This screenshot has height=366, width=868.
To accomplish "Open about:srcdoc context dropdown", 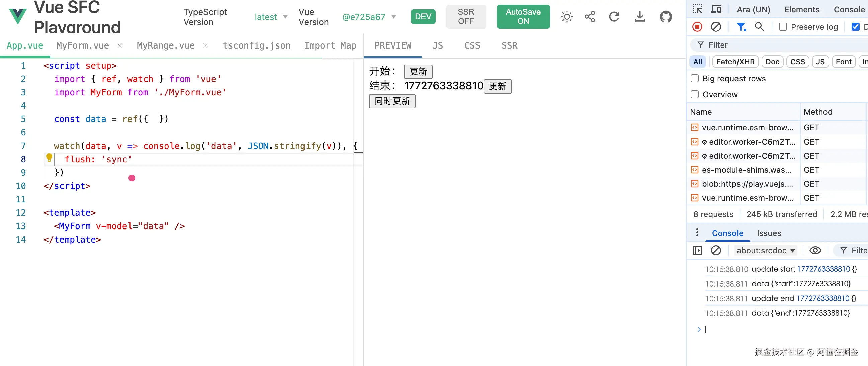I will click(766, 250).
